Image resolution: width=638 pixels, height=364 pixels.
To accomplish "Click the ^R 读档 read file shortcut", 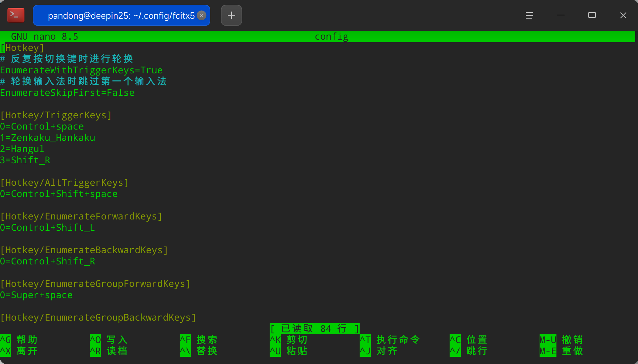I will pos(109,351).
